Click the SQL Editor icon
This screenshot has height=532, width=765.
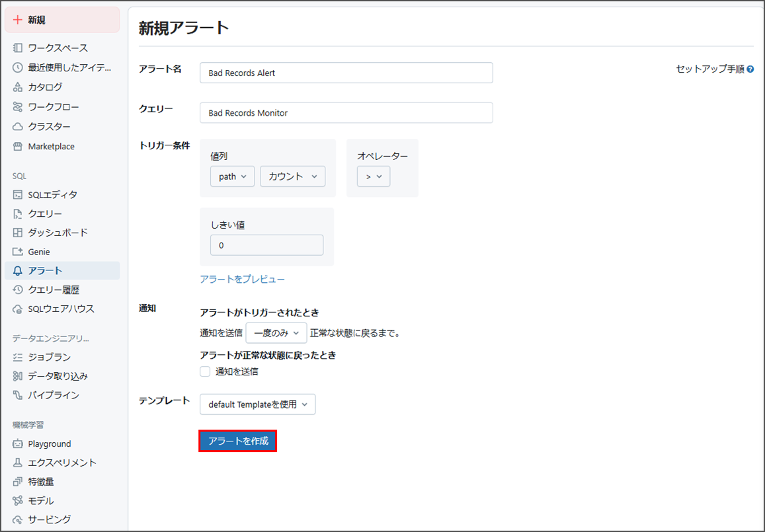(18, 194)
